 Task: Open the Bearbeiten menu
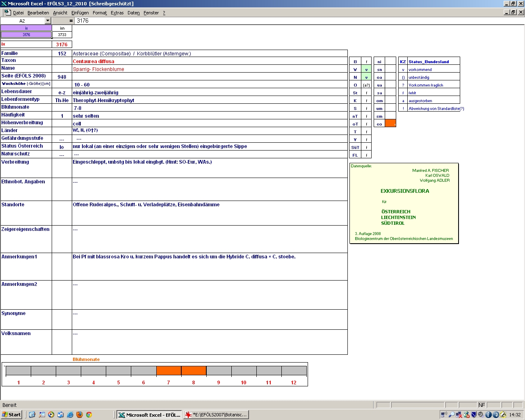[x=38, y=13]
